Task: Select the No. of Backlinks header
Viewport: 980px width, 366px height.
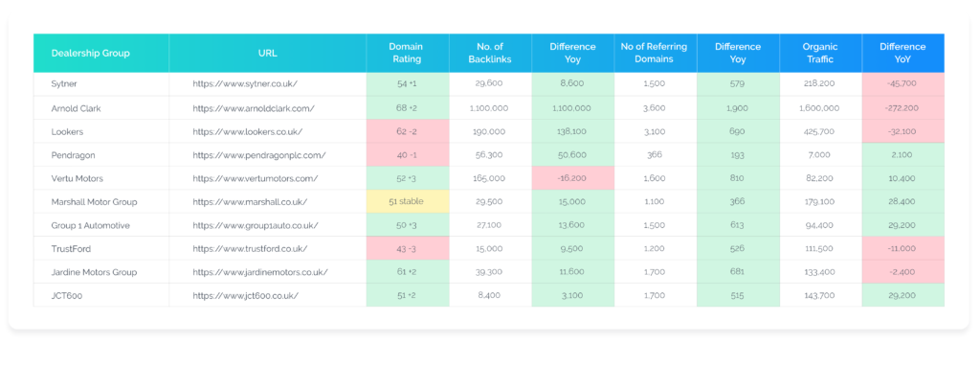Action: point(489,54)
